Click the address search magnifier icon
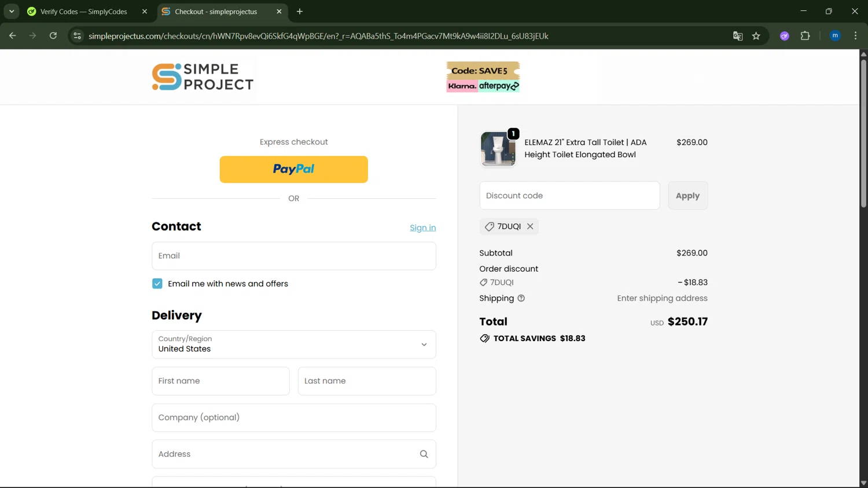This screenshot has height=488, width=868. pos(424,454)
